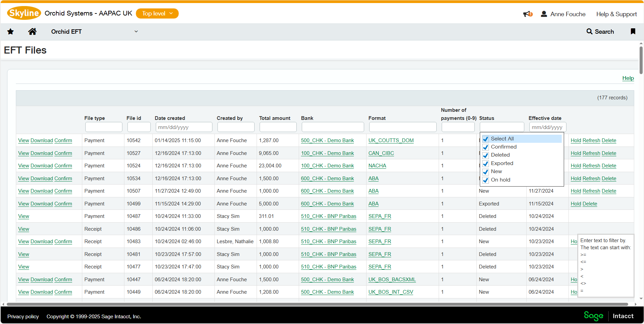
Task: Click the Skyline logo
Action: point(24,13)
